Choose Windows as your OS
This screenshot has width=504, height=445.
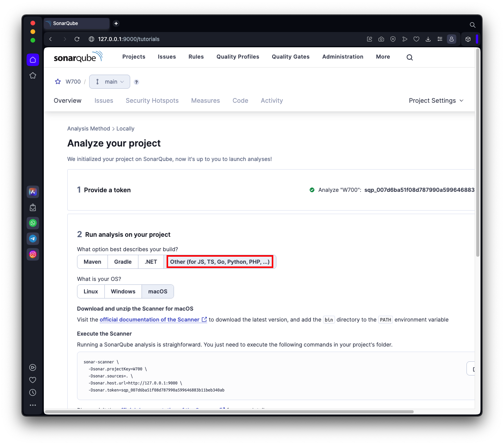(x=123, y=291)
